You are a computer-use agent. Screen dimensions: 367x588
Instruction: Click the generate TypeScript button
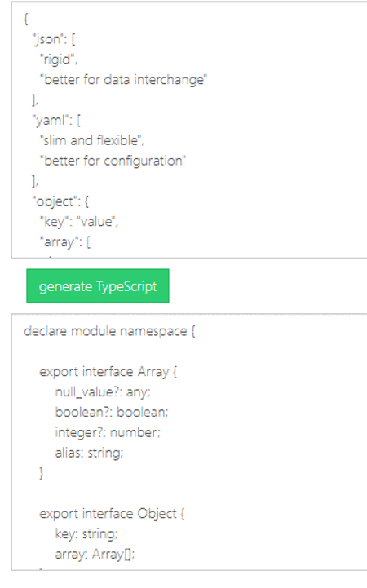[x=98, y=286]
